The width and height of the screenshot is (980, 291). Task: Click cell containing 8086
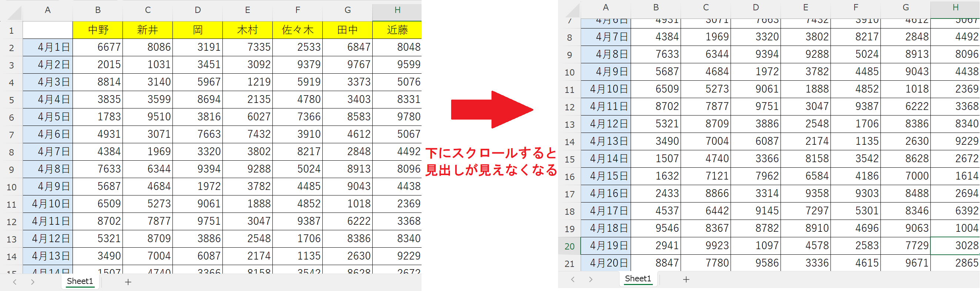point(148,47)
